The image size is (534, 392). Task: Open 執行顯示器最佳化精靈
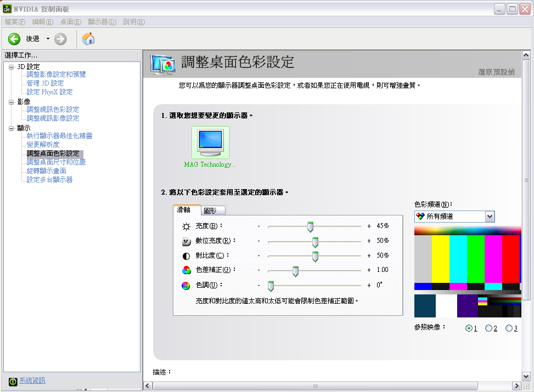pyautogui.click(x=60, y=136)
